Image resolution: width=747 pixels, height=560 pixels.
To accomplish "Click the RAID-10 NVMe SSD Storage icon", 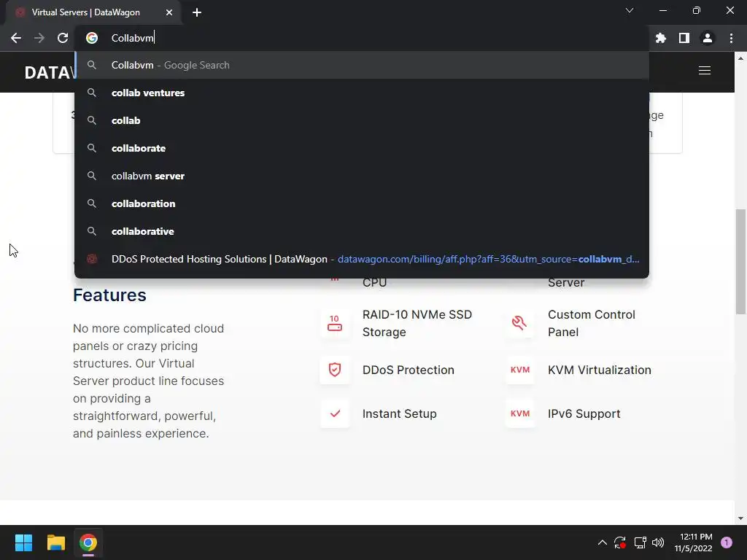I will (335, 323).
